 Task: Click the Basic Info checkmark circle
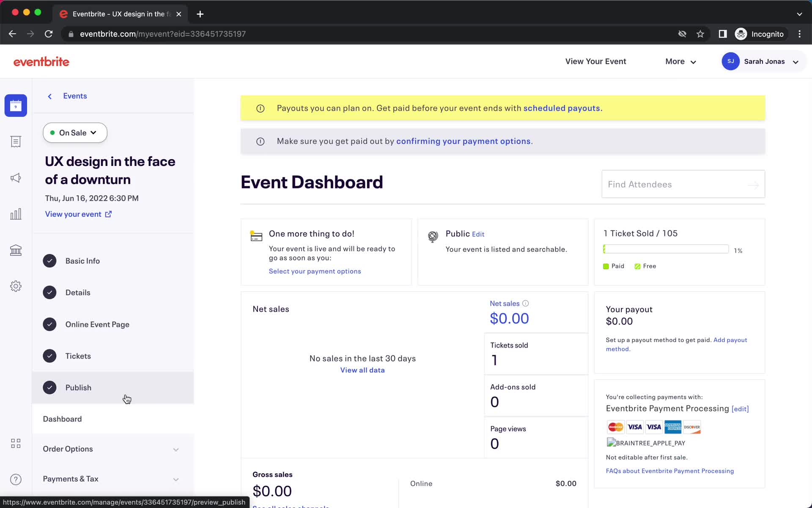click(x=49, y=261)
